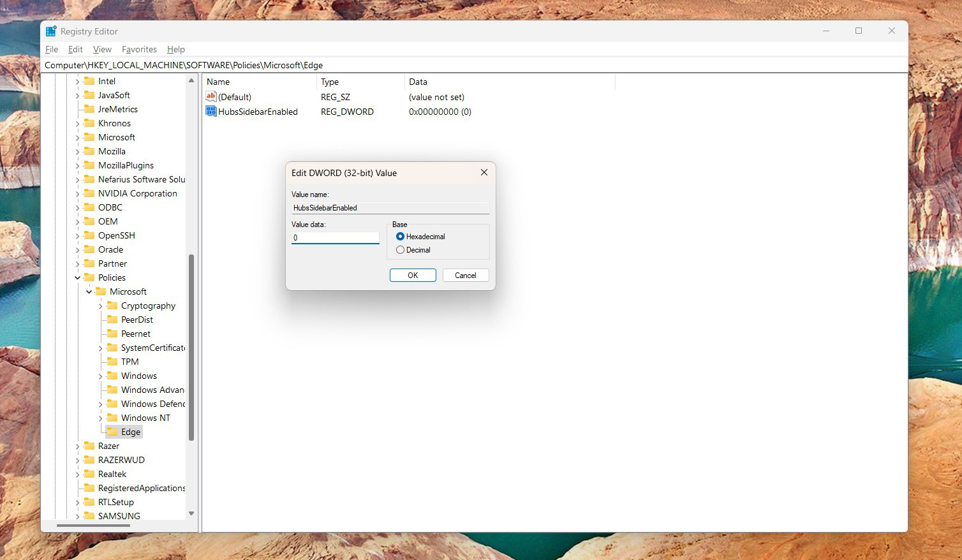
Task: Select the Nefarius Software Solutions folder icon
Action: pyautogui.click(x=89, y=179)
